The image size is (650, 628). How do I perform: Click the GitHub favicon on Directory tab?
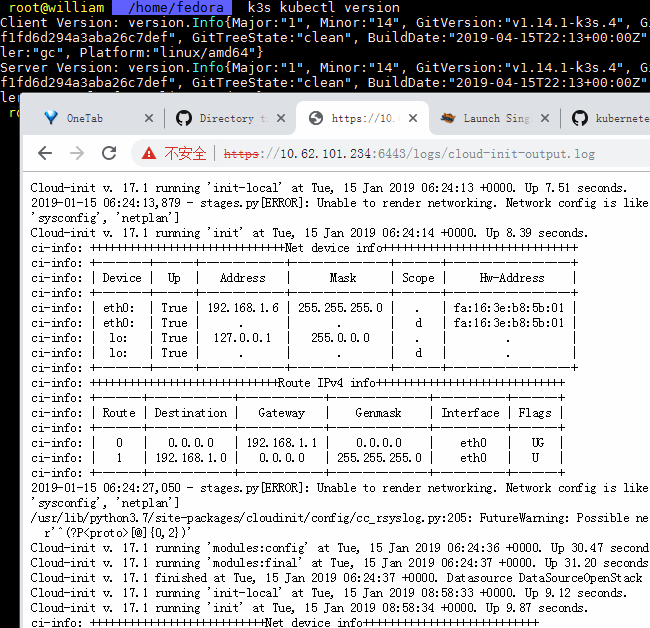[x=184, y=118]
